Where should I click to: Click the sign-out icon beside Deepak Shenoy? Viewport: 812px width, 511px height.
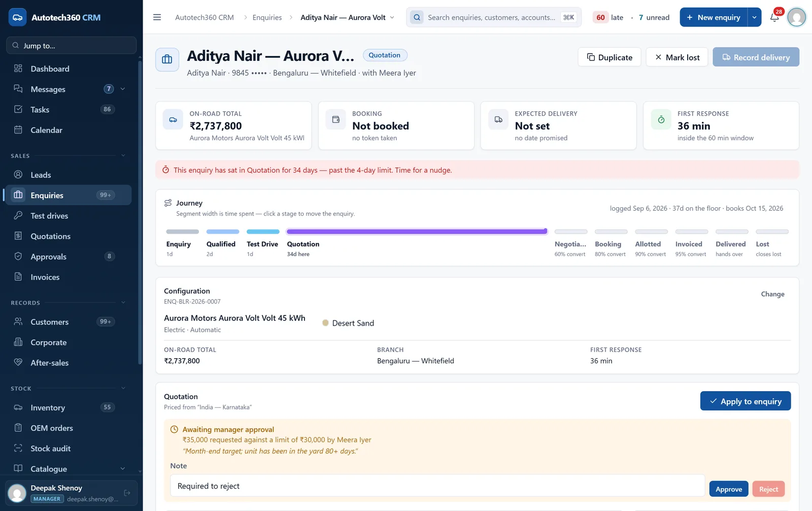[x=127, y=493]
